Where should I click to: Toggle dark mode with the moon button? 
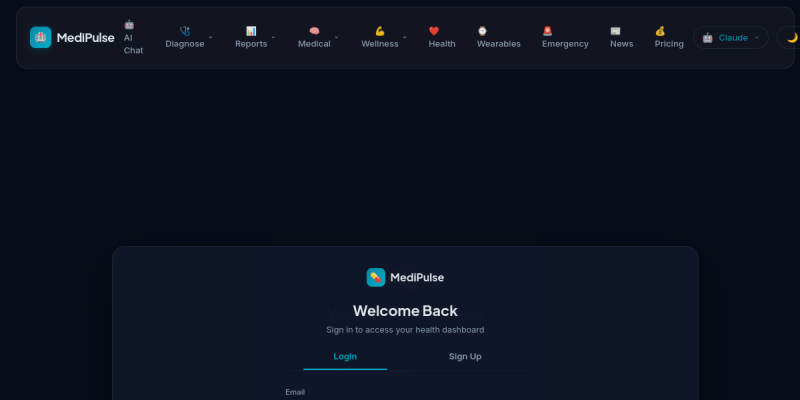pos(791,38)
